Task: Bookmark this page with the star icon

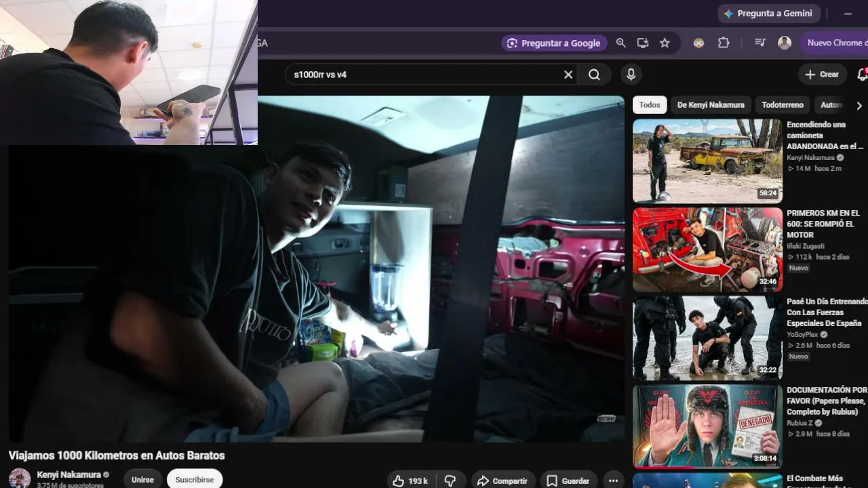Action: [665, 43]
